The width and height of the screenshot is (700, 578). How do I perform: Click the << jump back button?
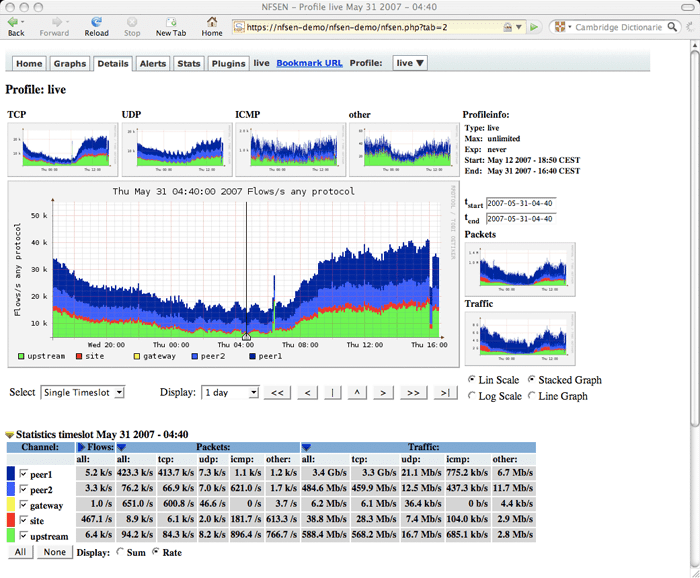277,393
